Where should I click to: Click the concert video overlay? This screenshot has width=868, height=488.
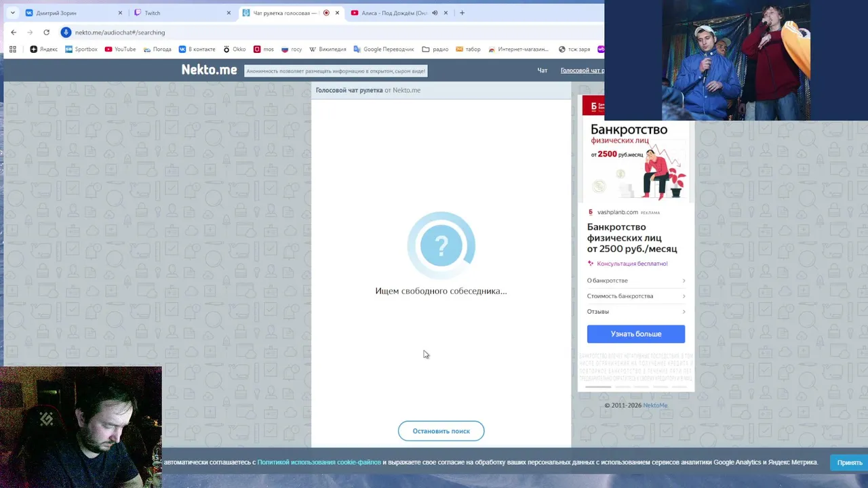(x=736, y=60)
